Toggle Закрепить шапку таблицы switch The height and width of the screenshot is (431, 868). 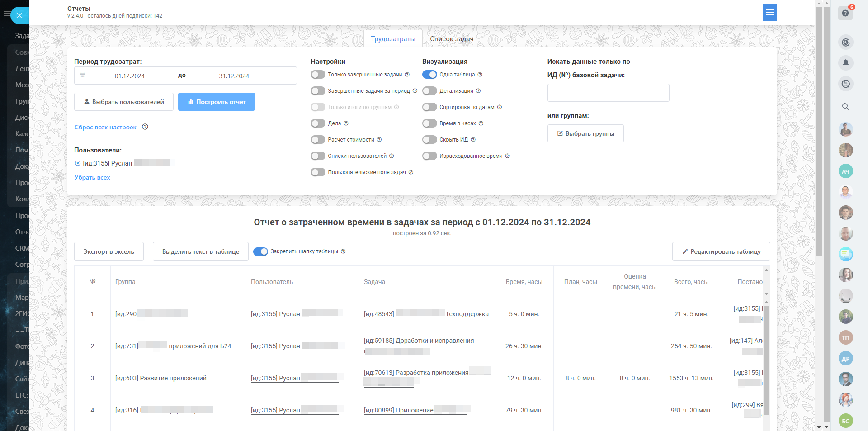point(260,251)
